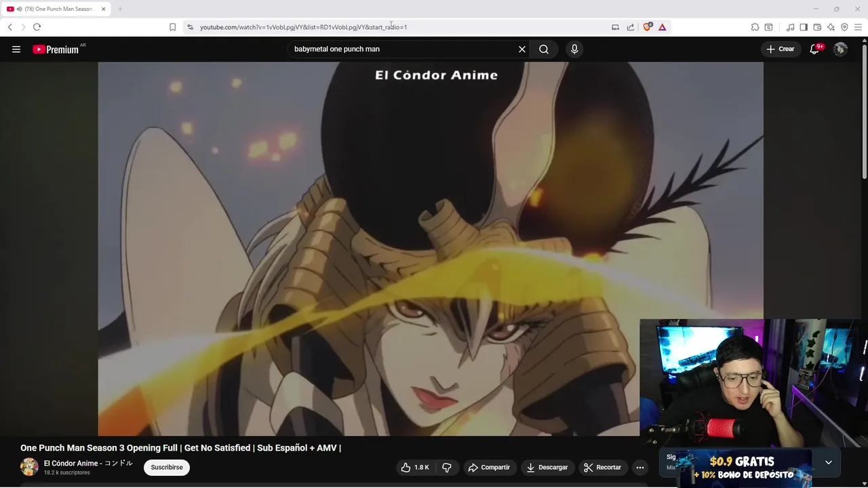Toggle the browser sidebar panel
This screenshot has height=488, width=868.
804,27
